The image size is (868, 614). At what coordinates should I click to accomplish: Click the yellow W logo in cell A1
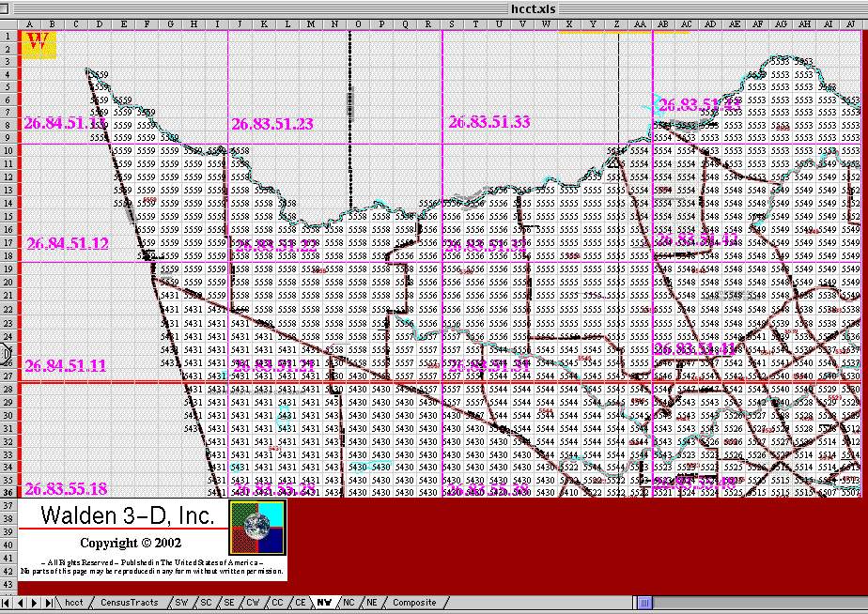click(x=38, y=44)
